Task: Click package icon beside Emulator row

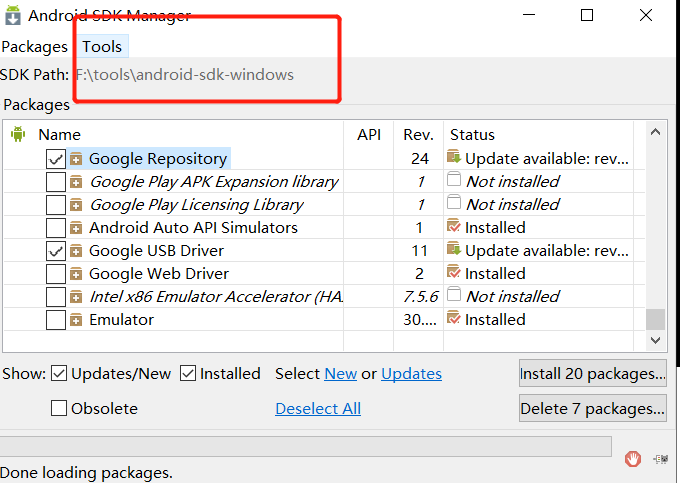Action: (x=76, y=320)
